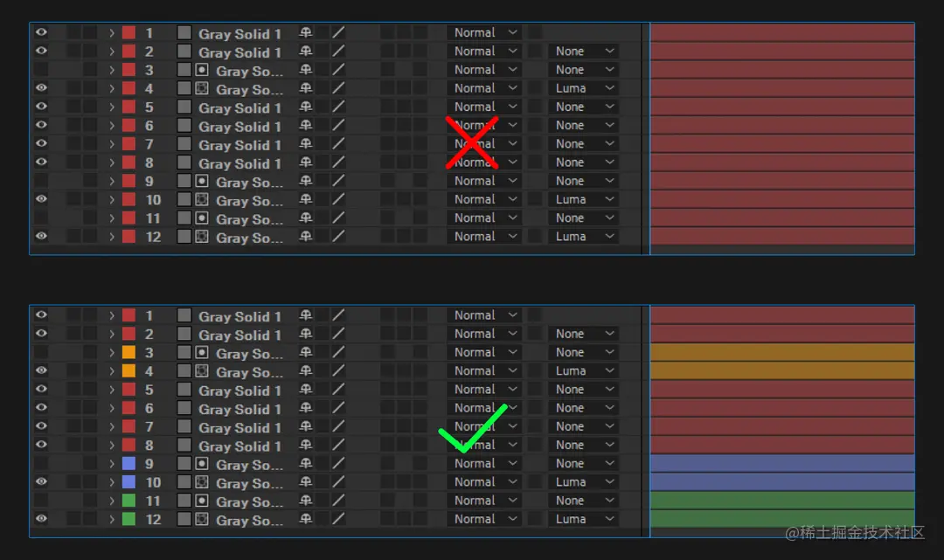Select the orange duration bar of layer 3
The width and height of the screenshot is (944, 560).
[782, 352]
